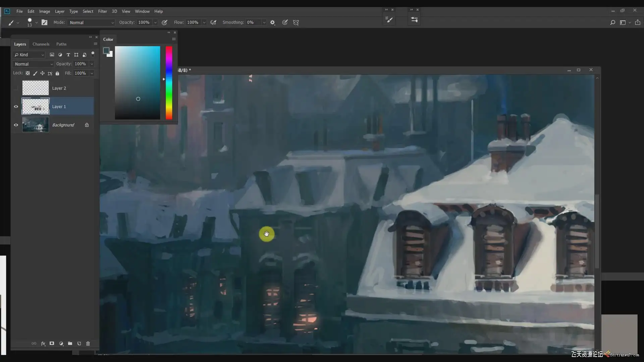Click the Search magnifier icon
This screenshot has height=362, width=644.
(612, 22)
